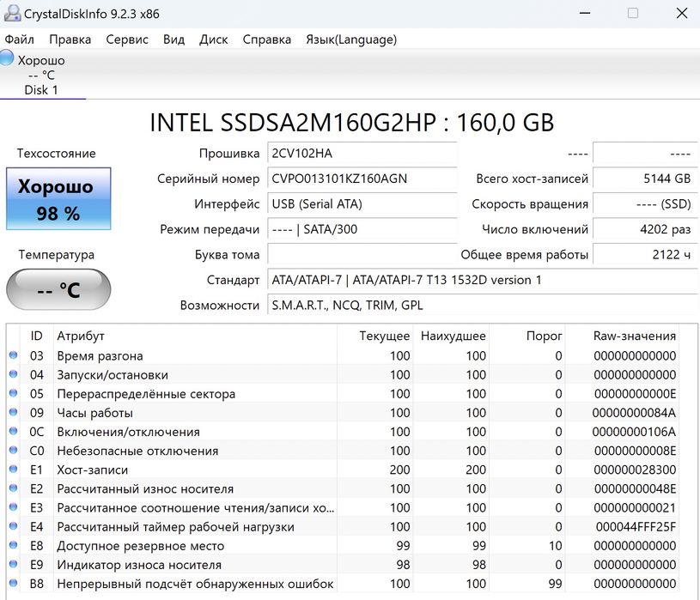Click the status dot for attribute B8 row
Screen dimensions: 700x600
(x=14, y=583)
